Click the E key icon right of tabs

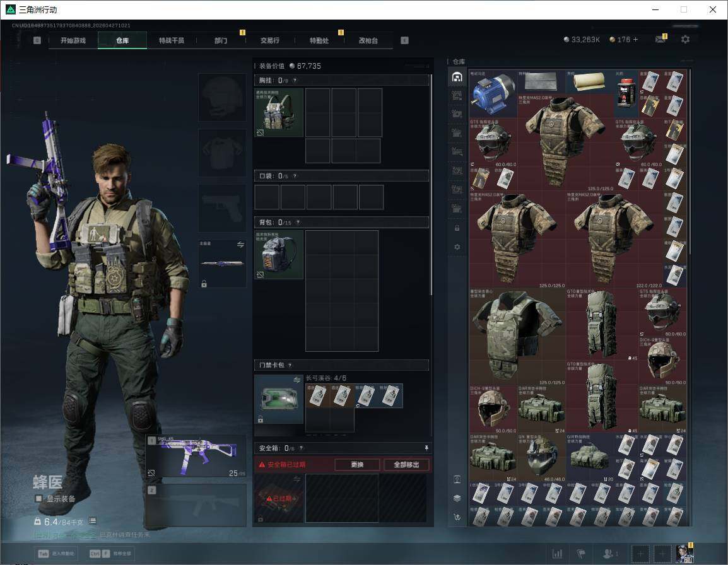click(404, 40)
